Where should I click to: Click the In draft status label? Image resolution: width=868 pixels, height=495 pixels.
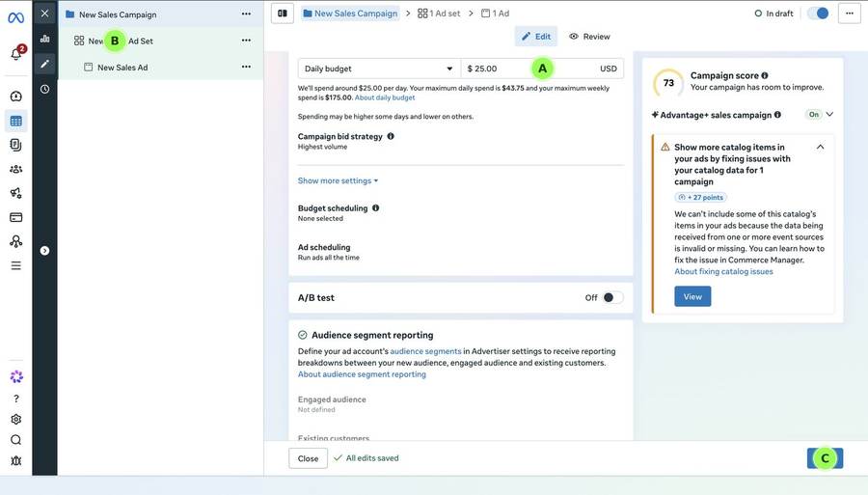(x=773, y=14)
